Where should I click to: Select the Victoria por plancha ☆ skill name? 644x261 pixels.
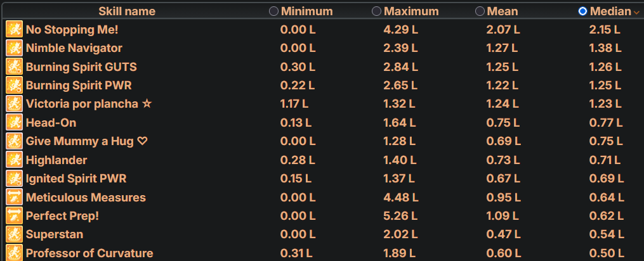(89, 104)
